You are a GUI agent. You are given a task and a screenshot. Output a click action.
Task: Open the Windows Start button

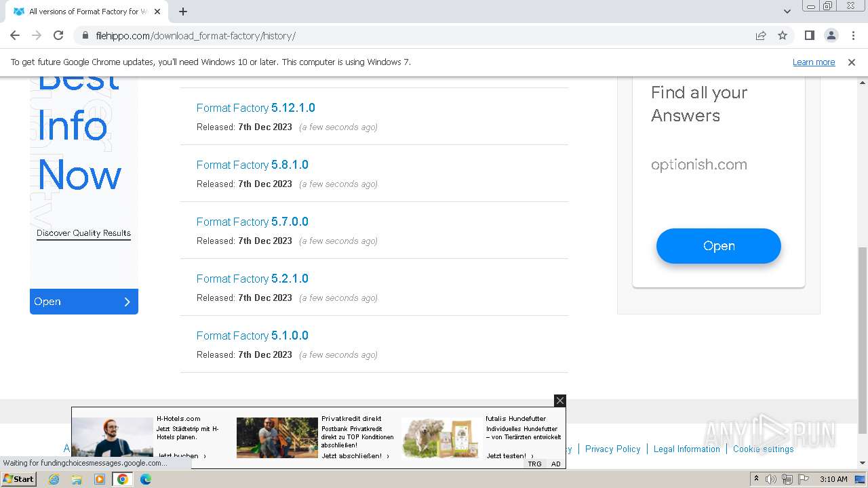click(18, 479)
